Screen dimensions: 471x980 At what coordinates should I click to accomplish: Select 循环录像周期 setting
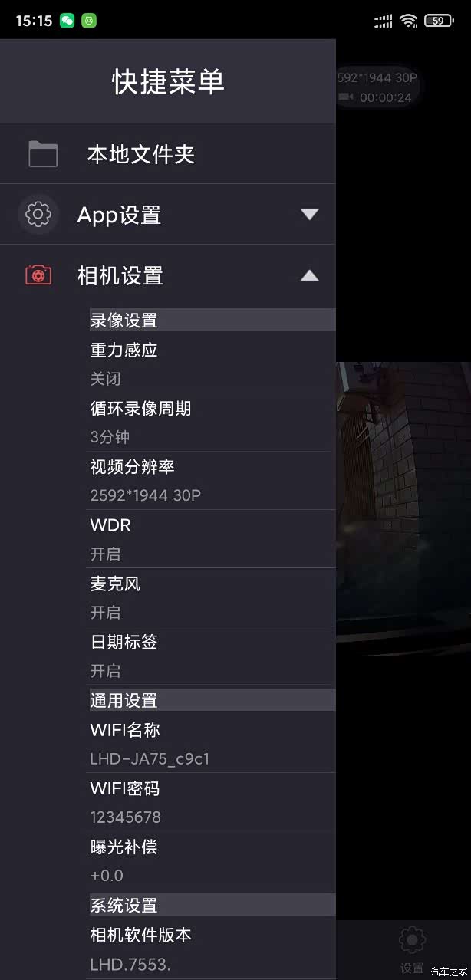point(212,422)
